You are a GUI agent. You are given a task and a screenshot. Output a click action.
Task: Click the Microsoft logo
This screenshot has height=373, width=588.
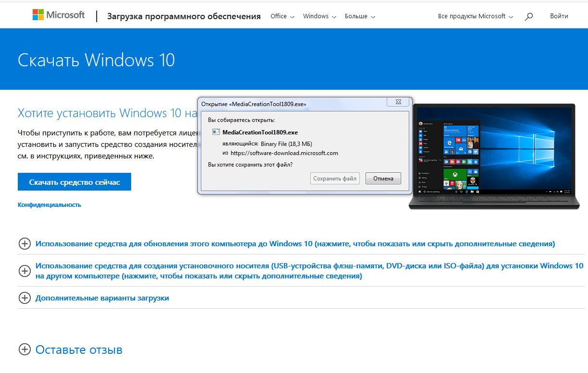pos(59,15)
